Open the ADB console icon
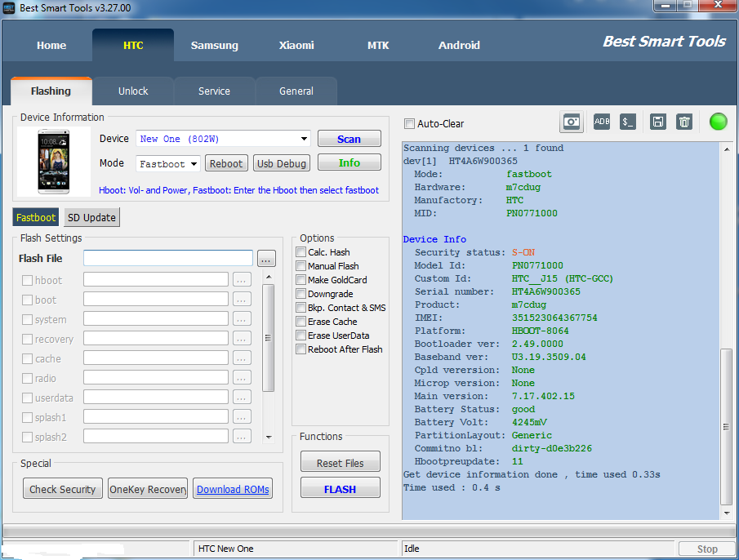739x560 pixels. [601, 122]
